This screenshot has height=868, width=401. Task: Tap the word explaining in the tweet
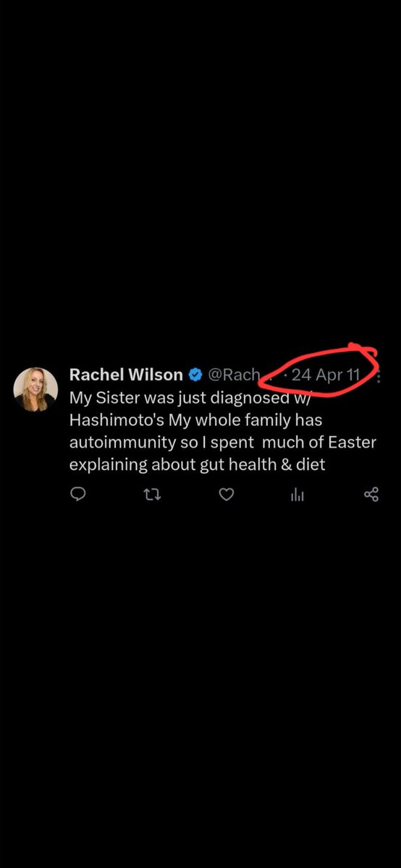click(108, 465)
